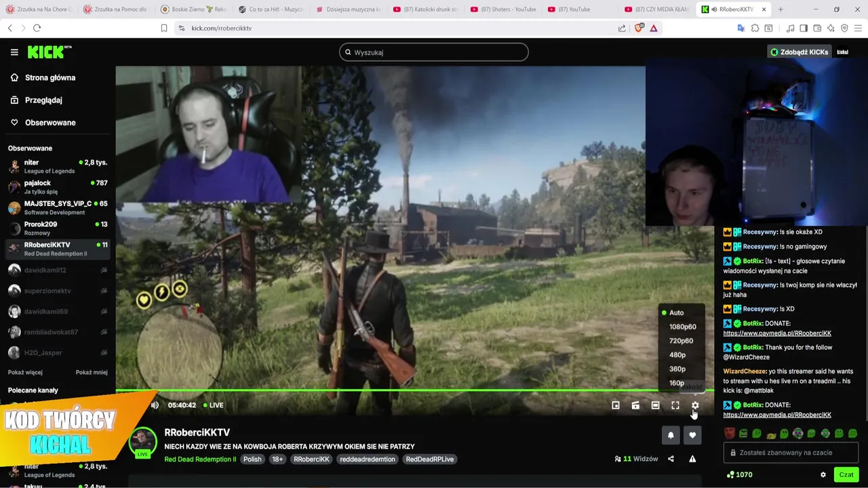Report stream with warning triangle icon
This screenshot has width=868, height=488.
pyautogui.click(x=692, y=459)
